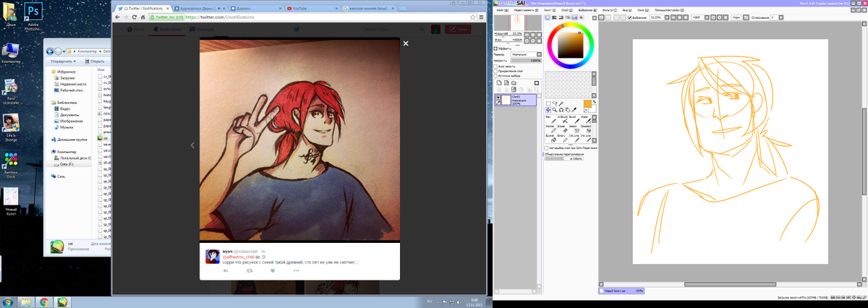Select the Zoom magnifier tool in SAI

pos(555,110)
